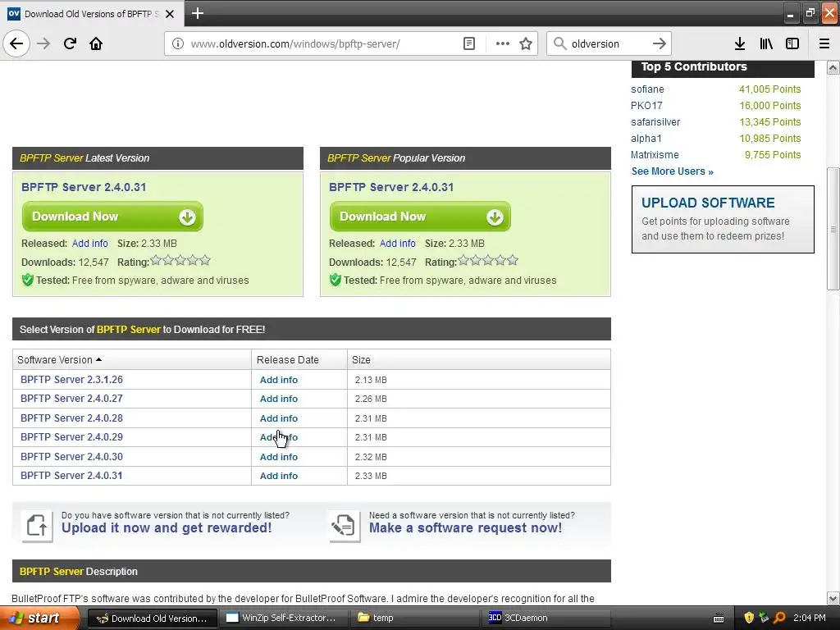Select the Download Old Versions browser tab
This screenshot has height=630, width=840.
pyautogui.click(x=92, y=13)
